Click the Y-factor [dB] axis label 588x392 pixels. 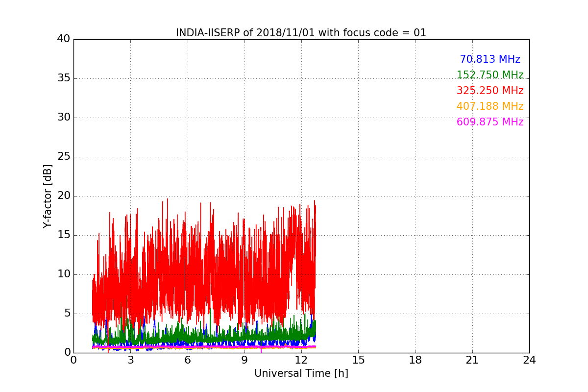click(48, 196)
